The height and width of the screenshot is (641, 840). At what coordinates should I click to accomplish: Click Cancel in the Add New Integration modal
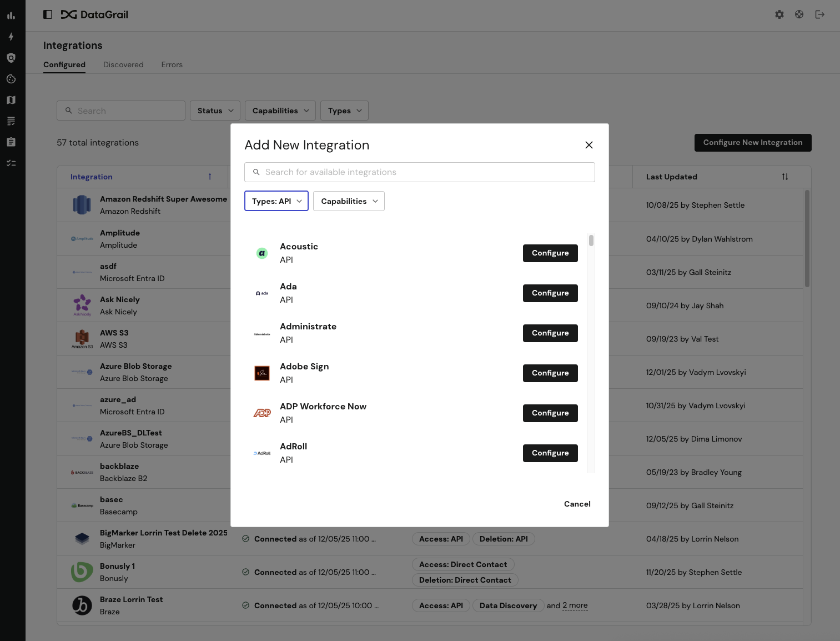pyautogui.click(x=577, y=504)
